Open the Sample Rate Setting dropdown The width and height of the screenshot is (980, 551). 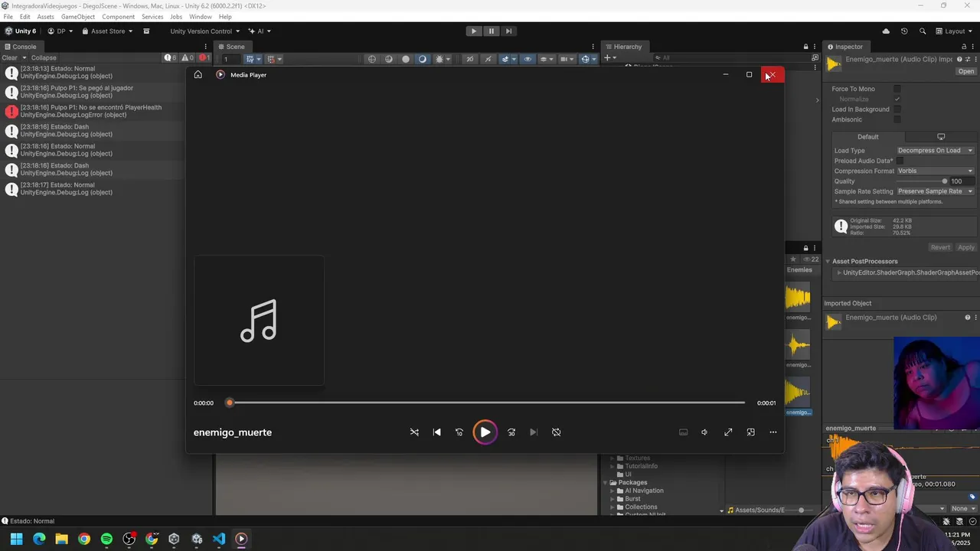click(935, 191)
